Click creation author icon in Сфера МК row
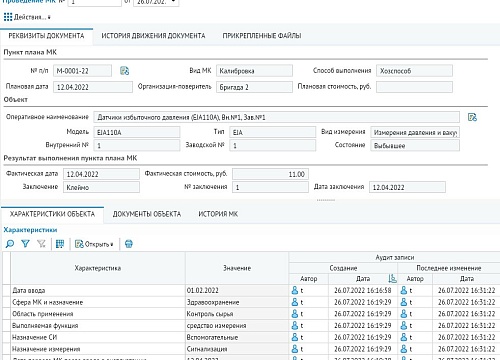This screenshot has height=360, width=500. pyautogui.click(x=295, y=302)
